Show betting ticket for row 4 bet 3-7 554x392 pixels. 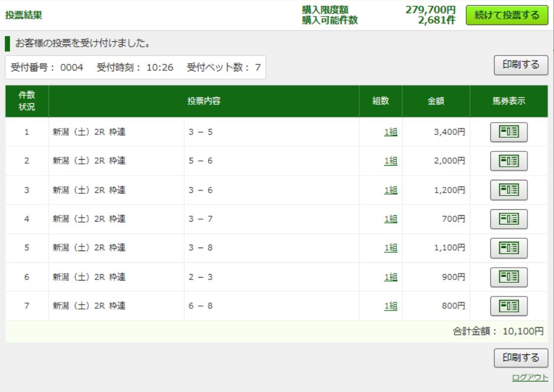pos(509,219)
